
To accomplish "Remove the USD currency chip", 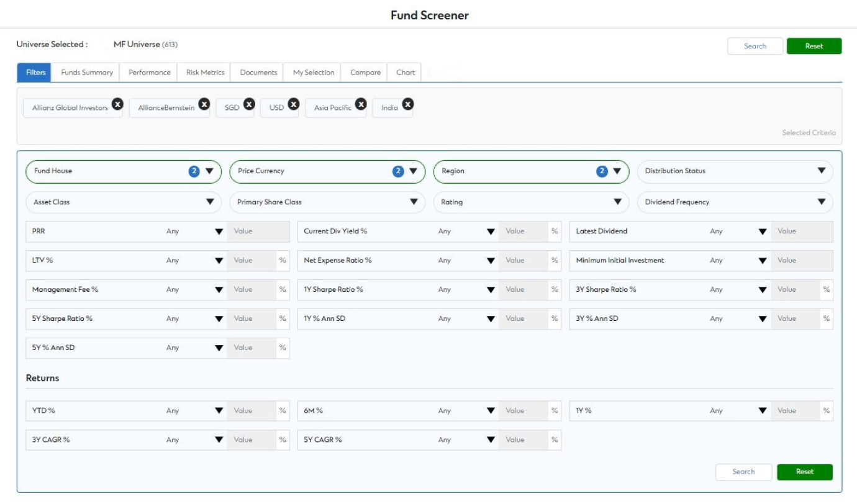I will pyautogui.click(x=294, y=104).
